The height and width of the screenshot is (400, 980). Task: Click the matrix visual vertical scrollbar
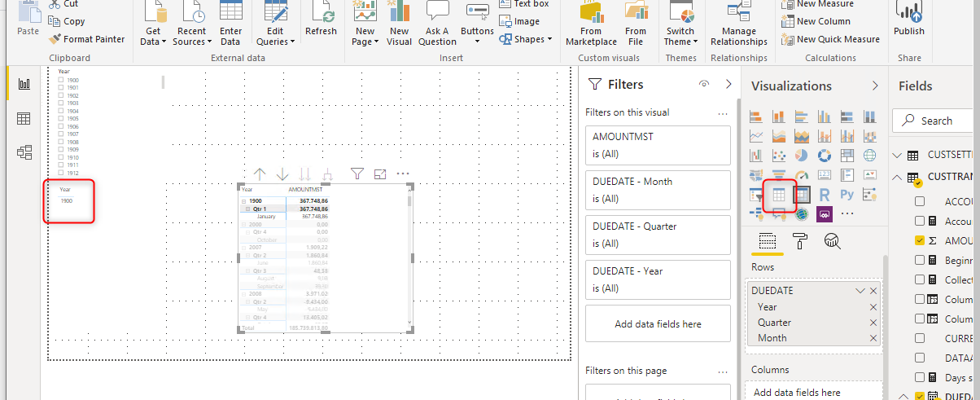point(409,200)
